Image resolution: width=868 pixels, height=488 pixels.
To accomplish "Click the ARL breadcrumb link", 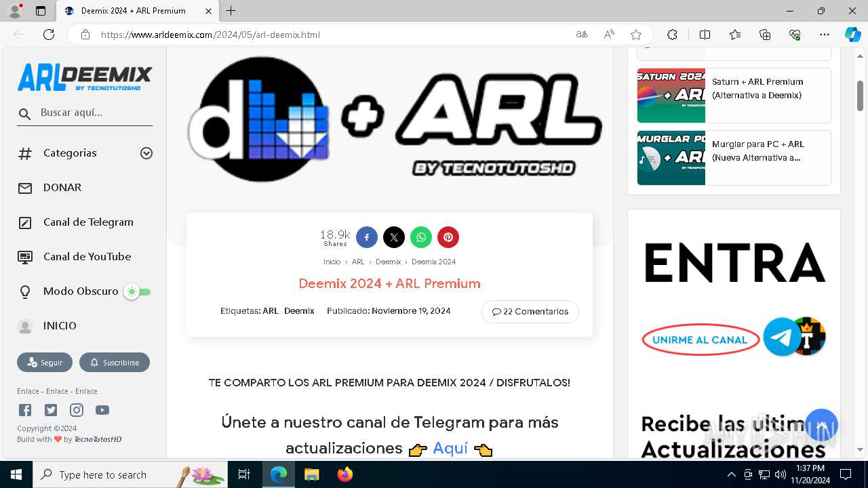I will pos(358,262).
